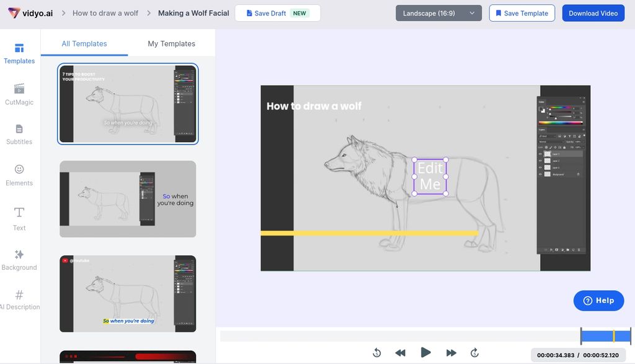Open the Subtitles panel
This screenshot has width=635, height=364.
[x=19, y=135]
